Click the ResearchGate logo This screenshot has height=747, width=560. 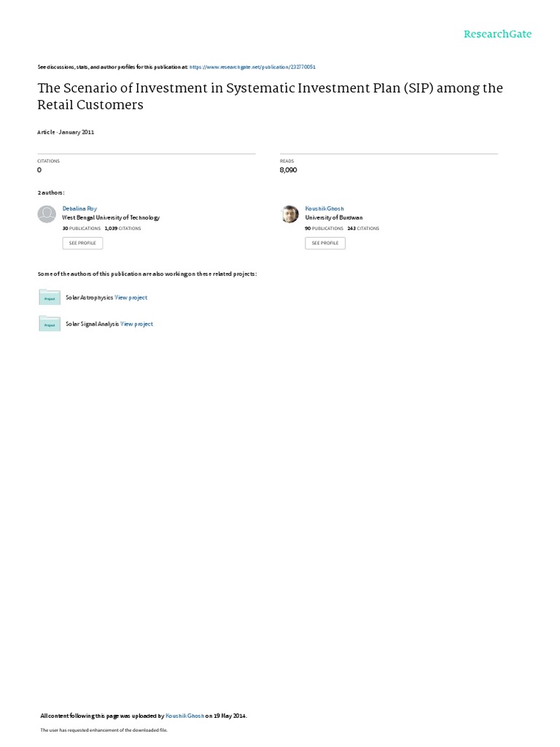498,34
